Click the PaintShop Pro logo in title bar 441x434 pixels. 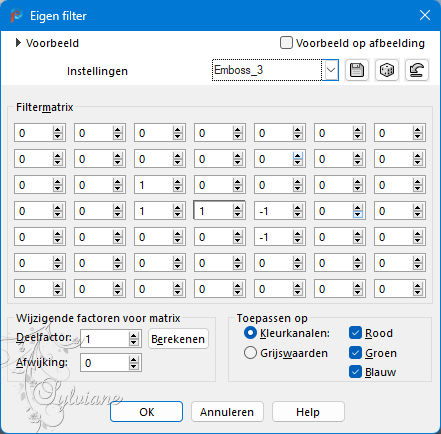tap(16, 16)
